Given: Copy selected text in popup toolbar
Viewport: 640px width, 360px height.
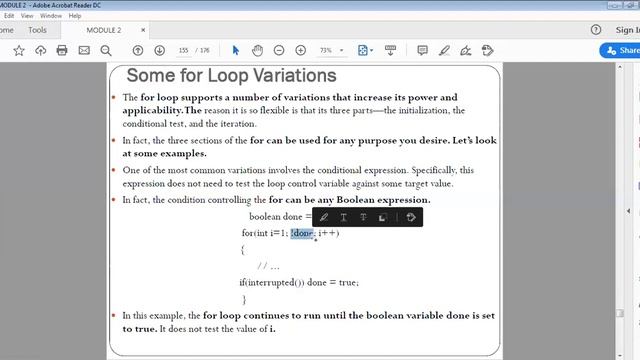Looking at the screenshot, I should (382, 217).
